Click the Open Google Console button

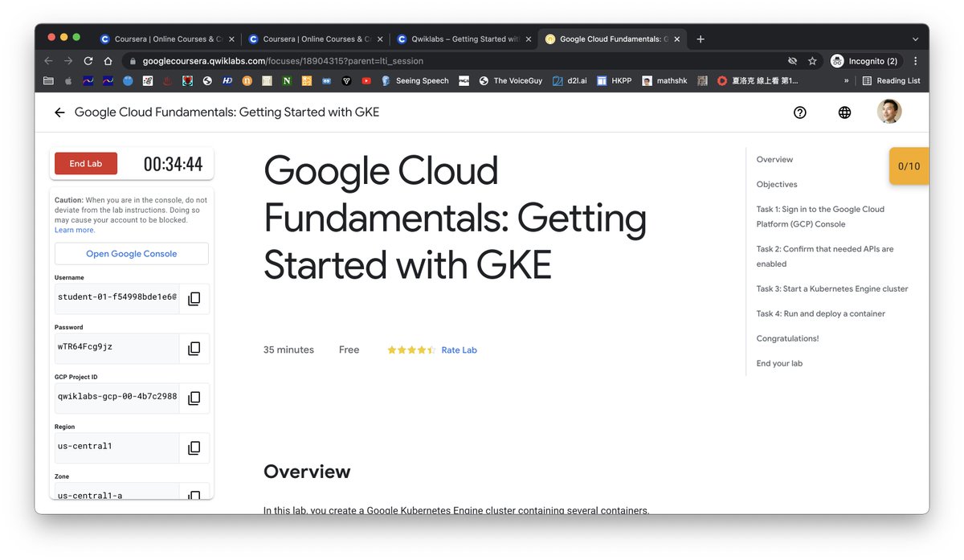pos(132,253)
